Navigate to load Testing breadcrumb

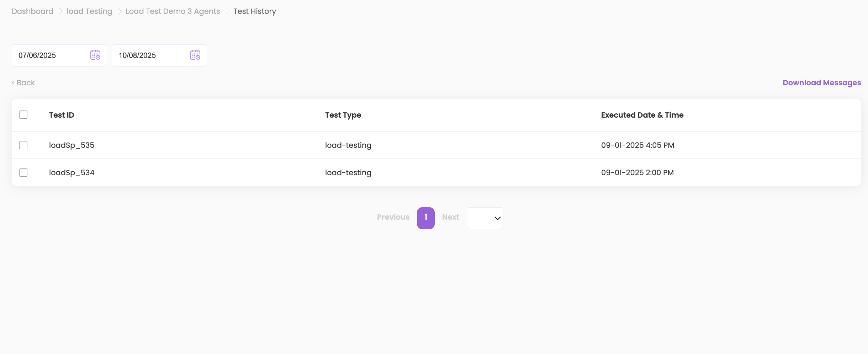(89, 11)
